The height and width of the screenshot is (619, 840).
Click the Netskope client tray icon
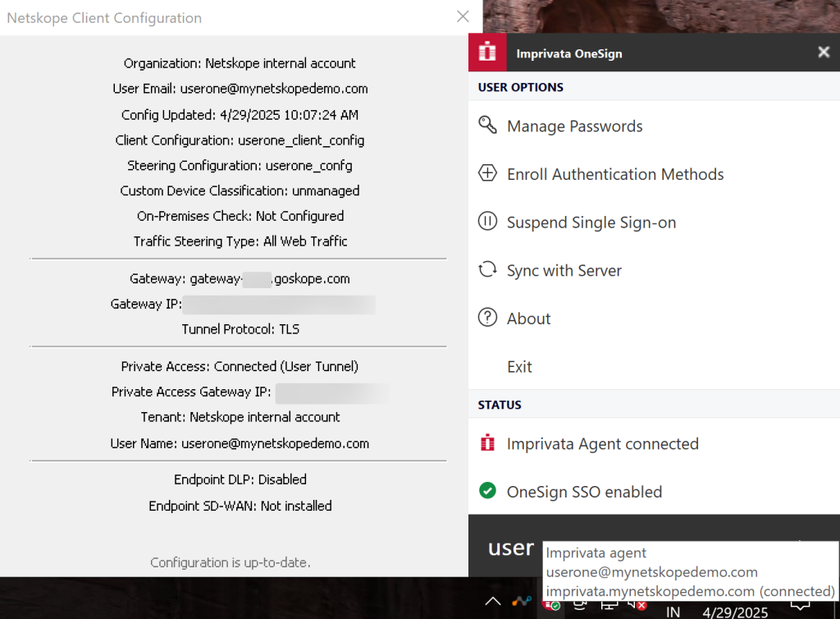click(x=521, y=601)
